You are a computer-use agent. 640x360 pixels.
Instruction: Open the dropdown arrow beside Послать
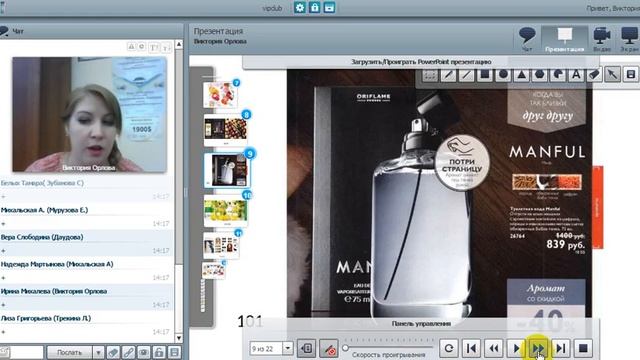click(98, 352)
